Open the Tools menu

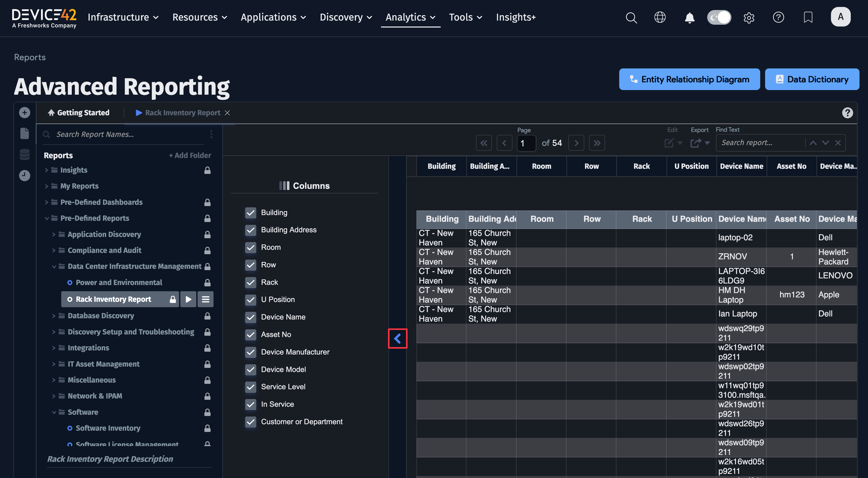click(x=465, y=17)
